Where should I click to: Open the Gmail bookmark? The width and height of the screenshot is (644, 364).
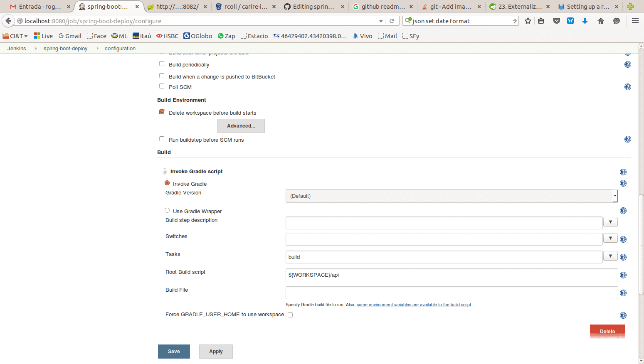(x=70, y=36)
